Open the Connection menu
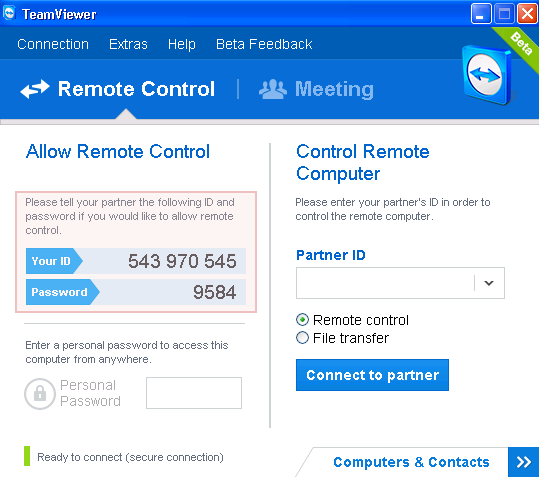 [53, 44]
